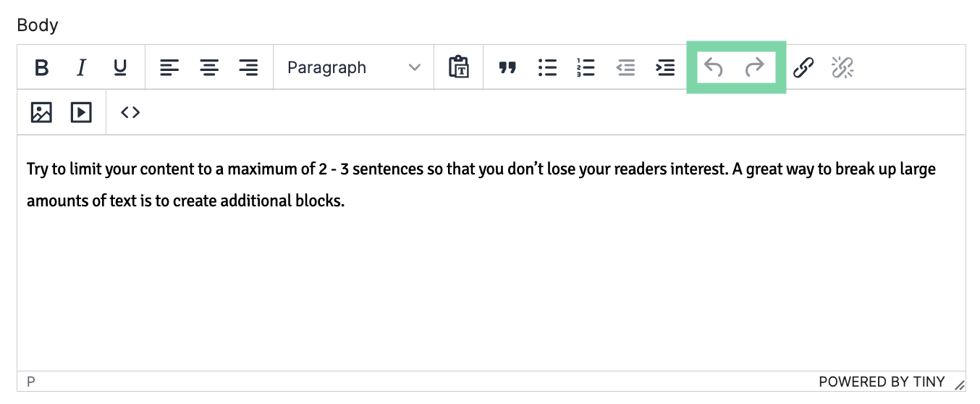Align text to the left
Viewport: 980px width, 404px height.
170,68
